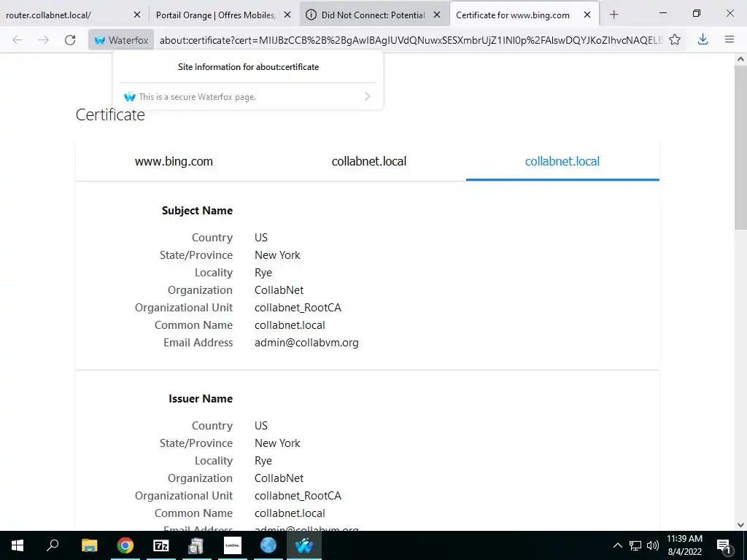
Task: Launch Google Chrome from taskbar
Action: (125, 545)
